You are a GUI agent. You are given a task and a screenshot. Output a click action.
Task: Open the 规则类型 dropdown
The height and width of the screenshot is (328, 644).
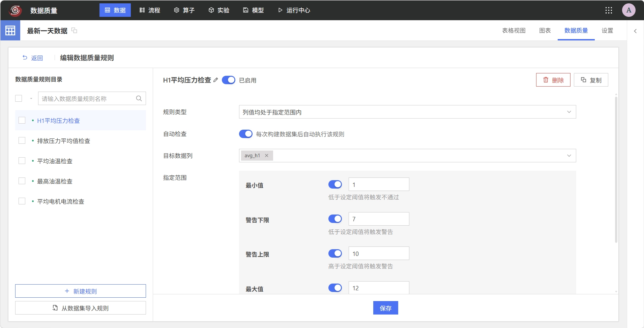coord(407,112)
